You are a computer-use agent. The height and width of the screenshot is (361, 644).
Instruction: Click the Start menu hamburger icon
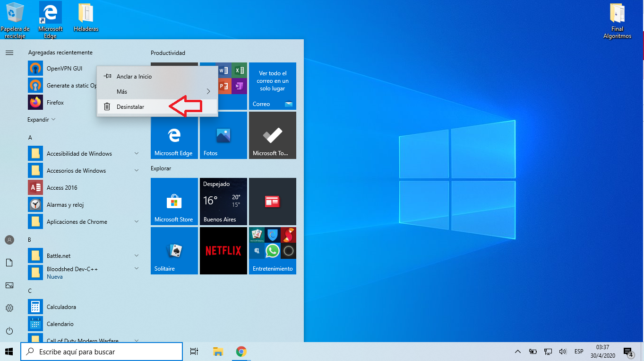coord(9,53)
